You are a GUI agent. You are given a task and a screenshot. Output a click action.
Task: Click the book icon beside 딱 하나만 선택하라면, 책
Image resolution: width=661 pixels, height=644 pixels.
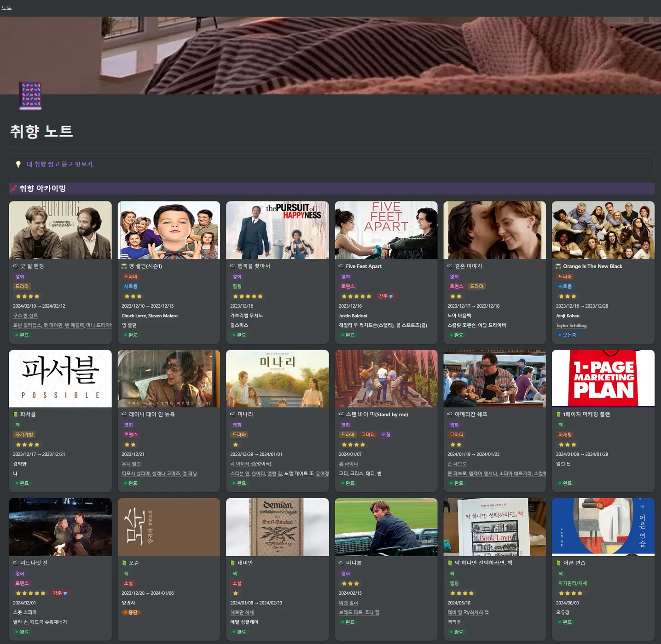pyautogui.click(x=450, y=563)
